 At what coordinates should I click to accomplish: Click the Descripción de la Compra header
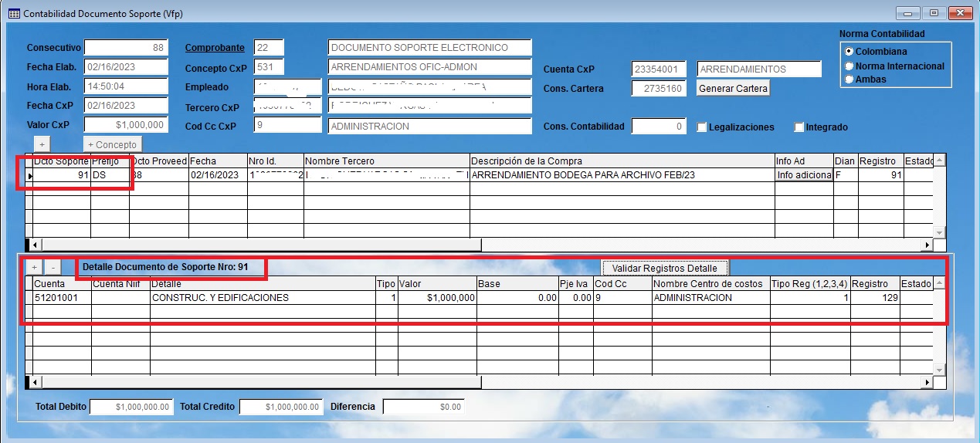[x=622, y=161]
